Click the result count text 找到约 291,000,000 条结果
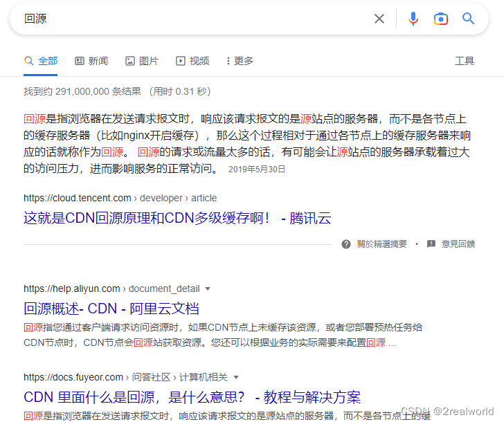Viewport: 504px width, 422px height. pyautogui.click(x=82, y=91)
